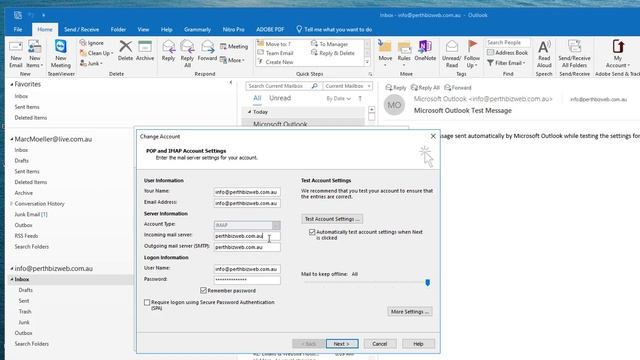
Task: Open the Address Book
Action: pyautogui.click(x=507, y=53)
